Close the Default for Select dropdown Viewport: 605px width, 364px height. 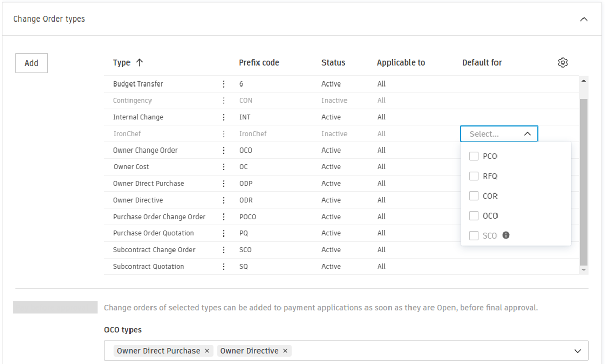coord(527,134)
